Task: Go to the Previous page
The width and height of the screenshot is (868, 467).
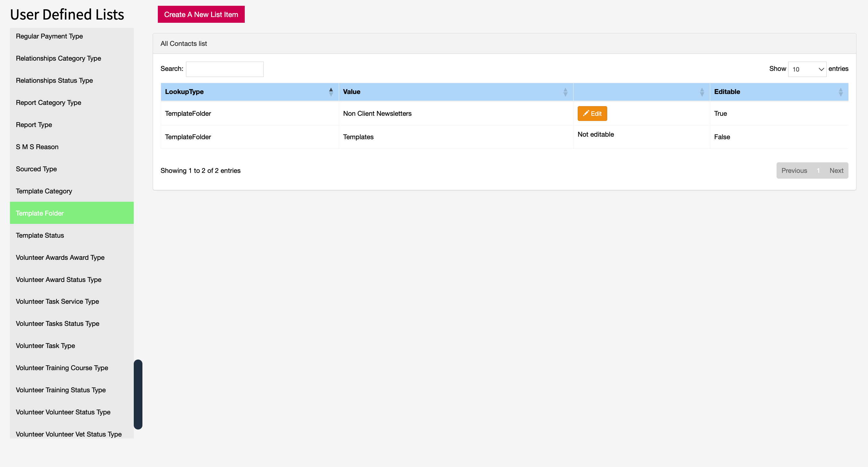Action: 794,171
